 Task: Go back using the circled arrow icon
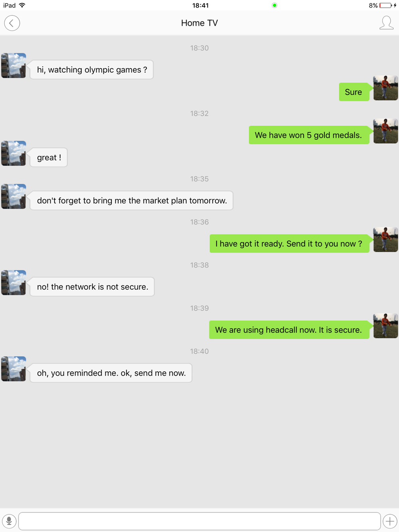click(12, 23)
